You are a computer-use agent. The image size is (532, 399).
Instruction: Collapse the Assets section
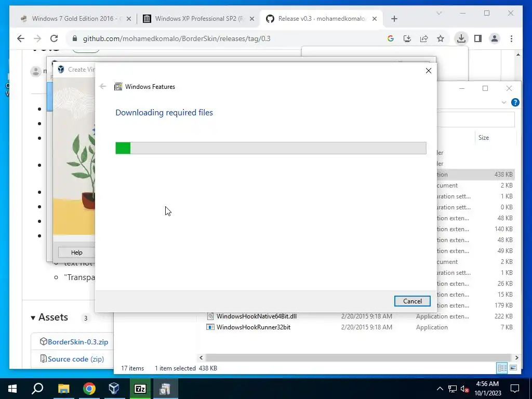[x=49, y=317]
